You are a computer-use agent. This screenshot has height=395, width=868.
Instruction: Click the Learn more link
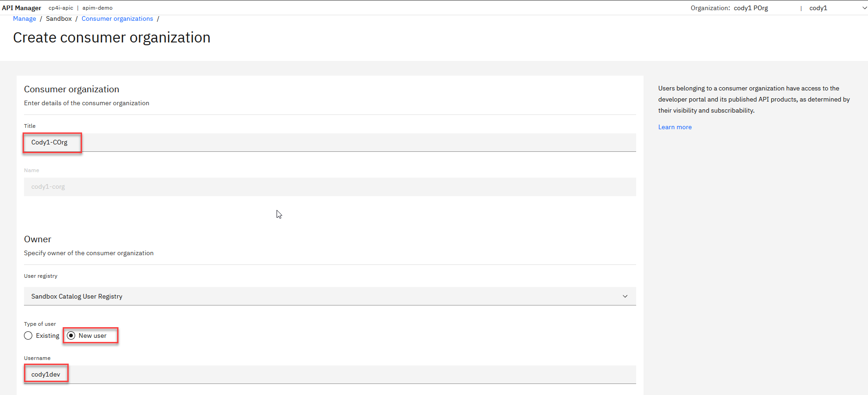coord(674,127)
